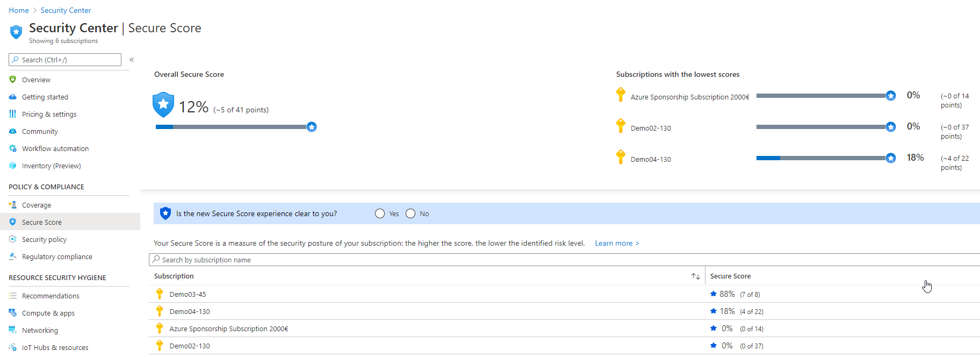Click key icon beside Azure Sponsorship in lowest scores
The height and width of the screenshot is (357, 980).
click(x=621, y=95)
